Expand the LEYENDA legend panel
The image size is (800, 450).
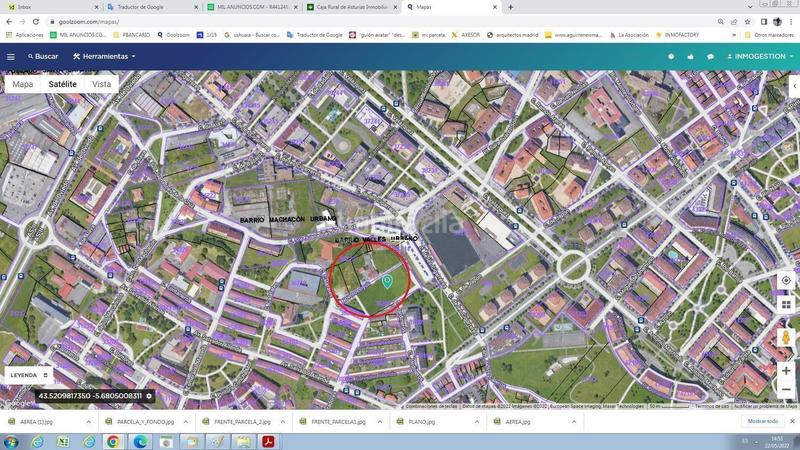coord(27,375)
